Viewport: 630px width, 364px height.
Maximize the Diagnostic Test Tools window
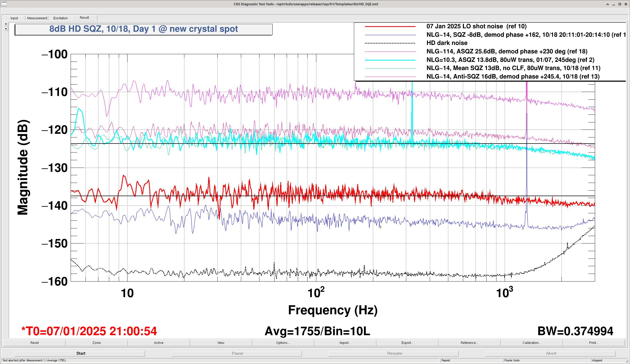coord(620,4)
